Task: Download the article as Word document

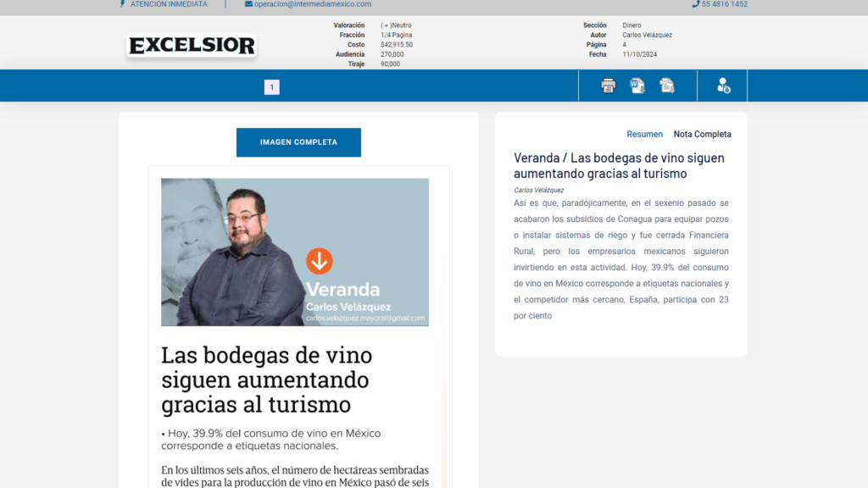Action: tap(637, 86)
